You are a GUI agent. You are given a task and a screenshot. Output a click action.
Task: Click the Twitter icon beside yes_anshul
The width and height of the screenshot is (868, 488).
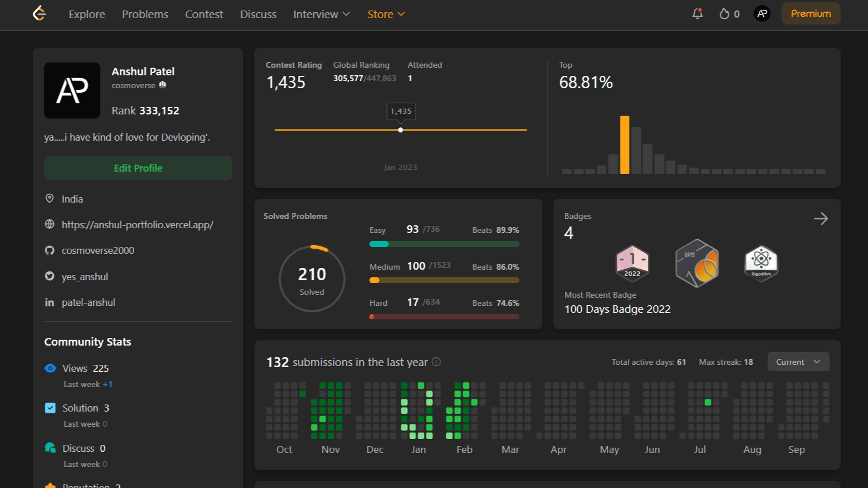click(50, 276)
